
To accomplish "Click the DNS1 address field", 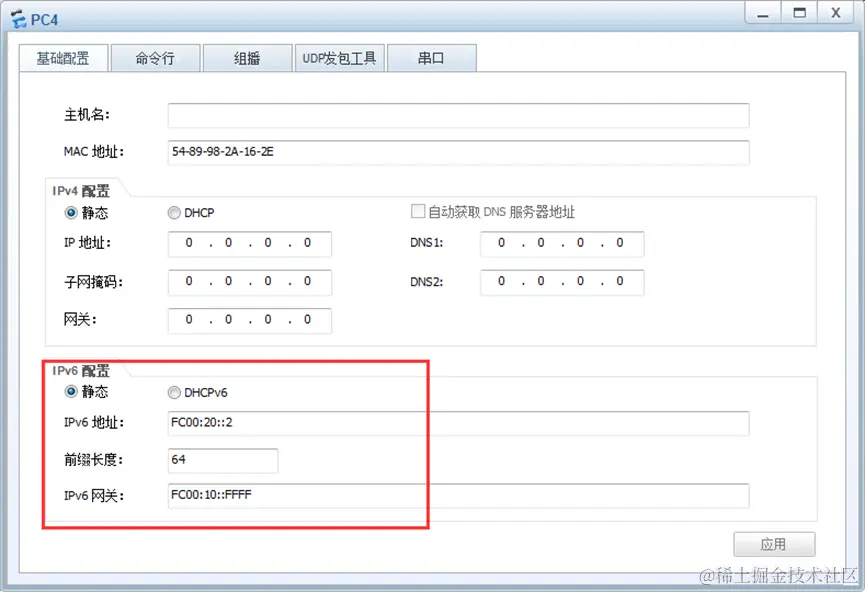I will click(x=562, y=243).
